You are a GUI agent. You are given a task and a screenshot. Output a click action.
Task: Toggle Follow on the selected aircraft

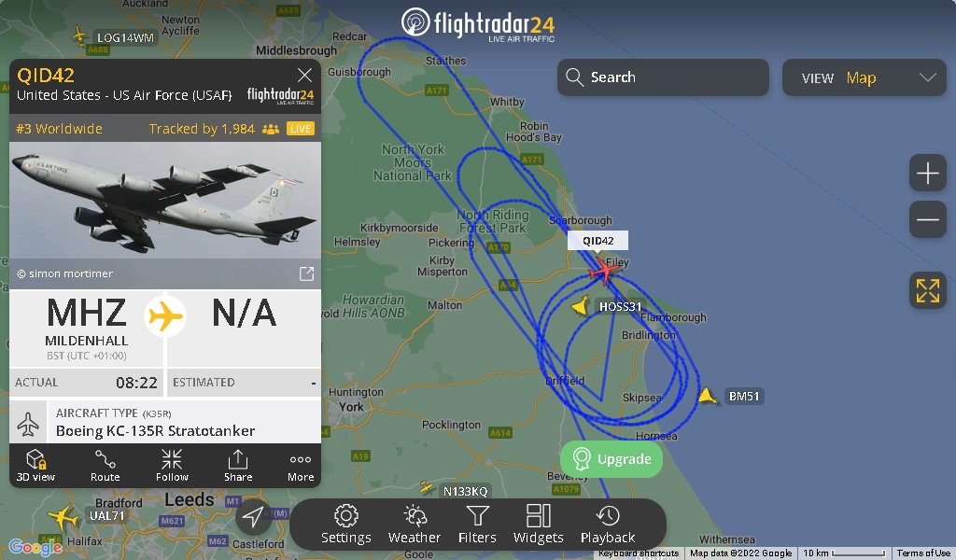pyautogui.click(x=172, y=466)
